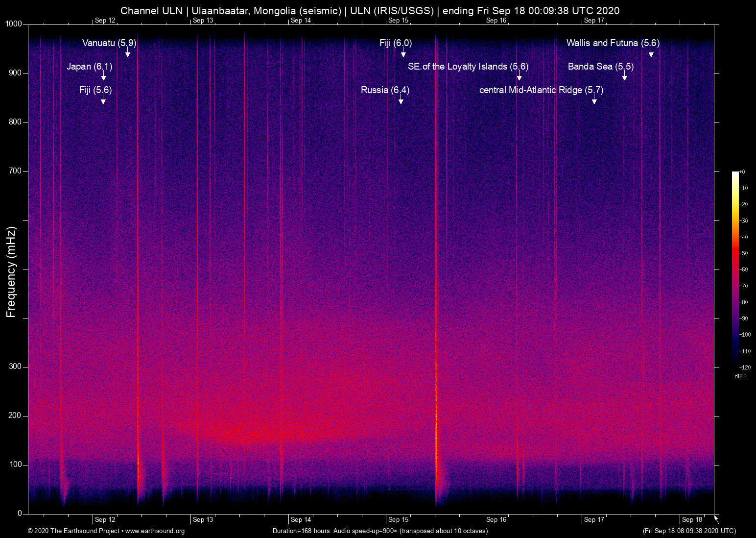The image size is (756, 538).
Task: Click the Sep 15 date on the lower time axis
Action: point(399,520)
